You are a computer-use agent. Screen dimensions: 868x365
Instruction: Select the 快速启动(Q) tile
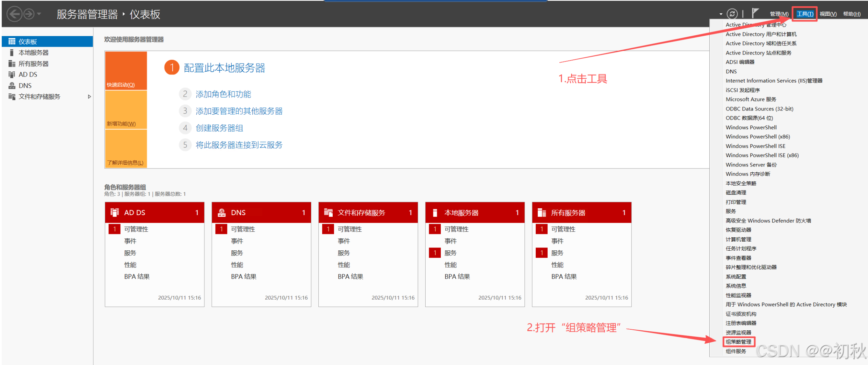point(126,71)
